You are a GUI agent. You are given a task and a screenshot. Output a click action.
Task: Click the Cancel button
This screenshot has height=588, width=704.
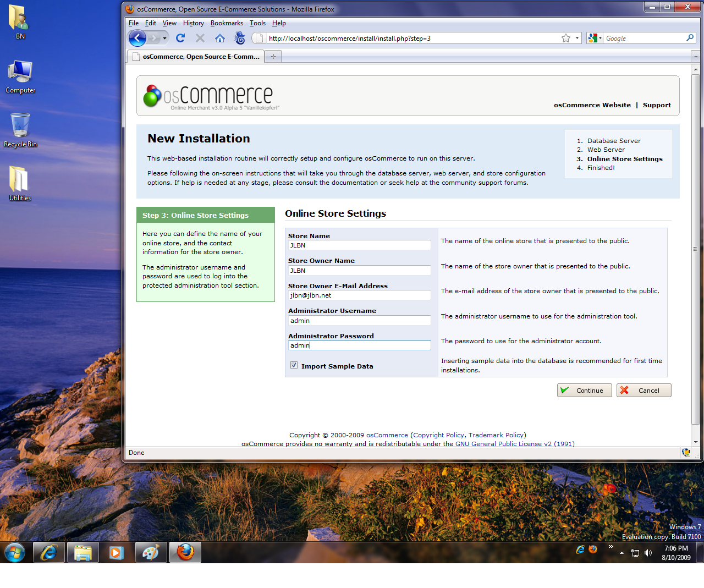coord(643,391)
